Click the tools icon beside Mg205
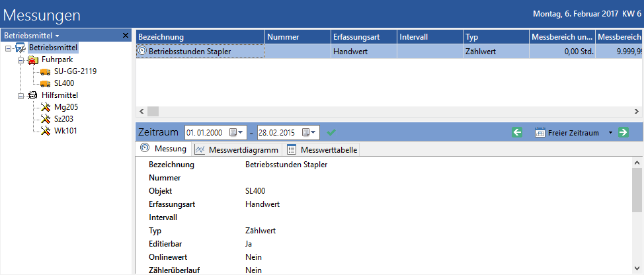Image resolution: width=644 pixels, height=275 pixels. pos(46,108)
